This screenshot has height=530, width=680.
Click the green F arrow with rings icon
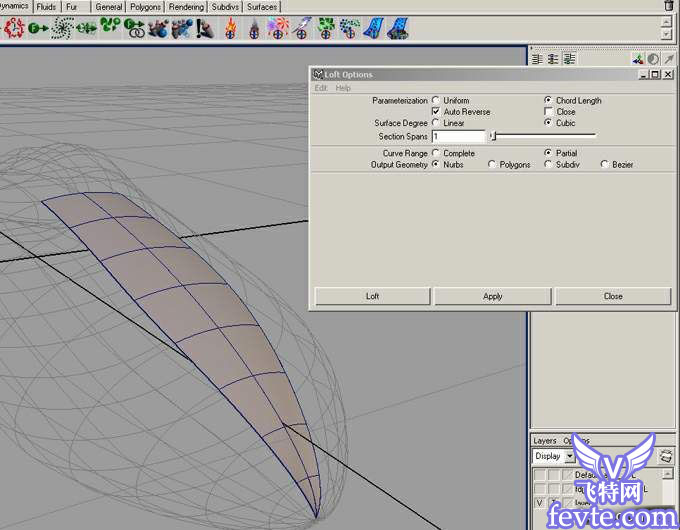[x=134, y=28]
